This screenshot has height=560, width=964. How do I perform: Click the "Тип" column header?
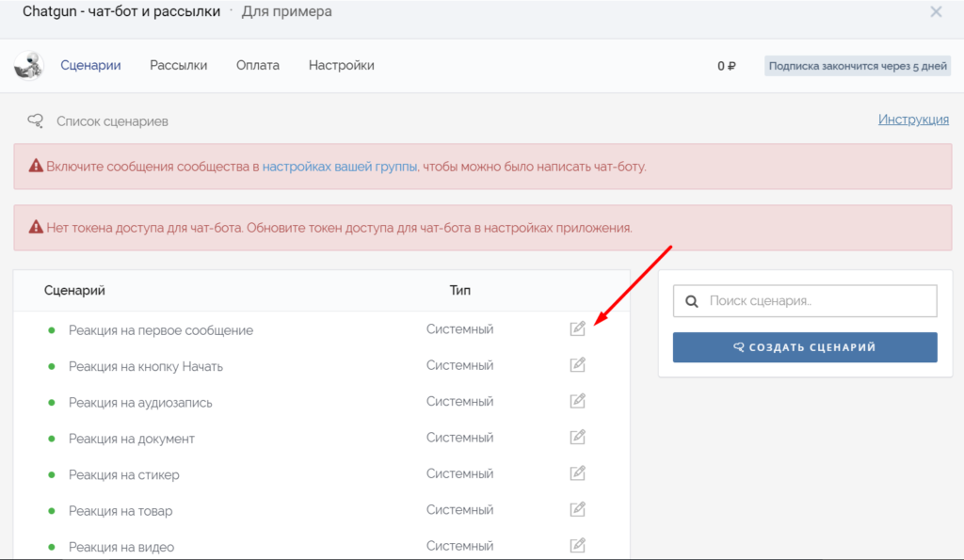[x=459, y=290]
